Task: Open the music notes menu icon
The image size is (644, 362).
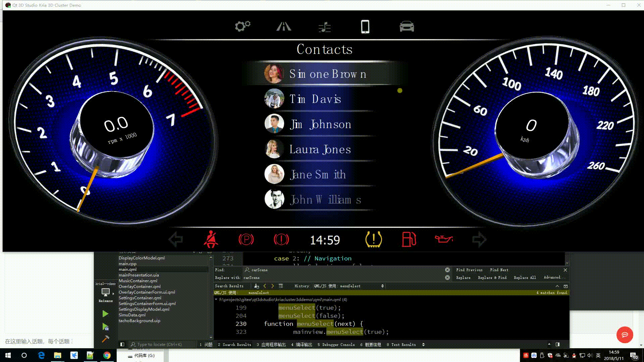Action: pos(324,27)
